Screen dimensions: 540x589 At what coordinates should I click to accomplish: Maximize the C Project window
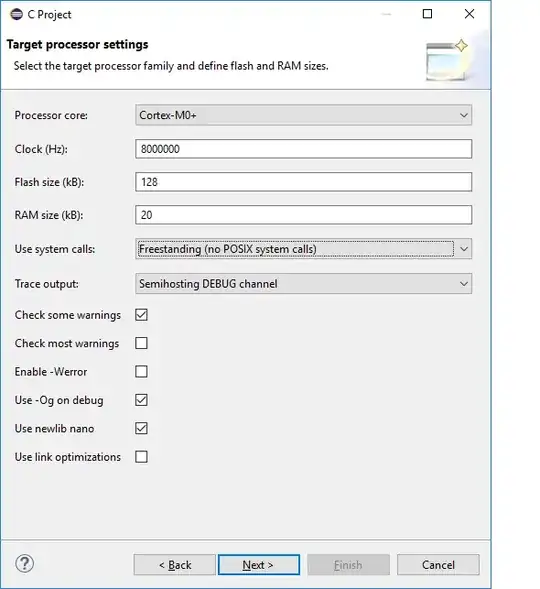tap(427, 14)
